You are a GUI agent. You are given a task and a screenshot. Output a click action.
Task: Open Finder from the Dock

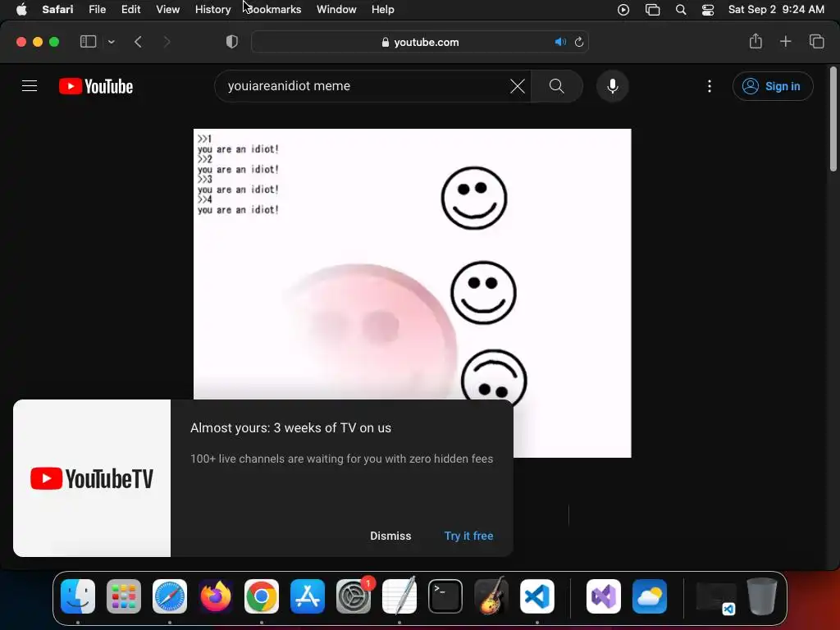coord(78,596)
